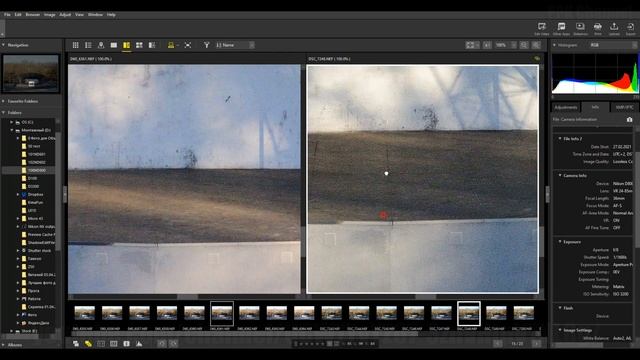Click the filter funnel icon

click(207, 45)
